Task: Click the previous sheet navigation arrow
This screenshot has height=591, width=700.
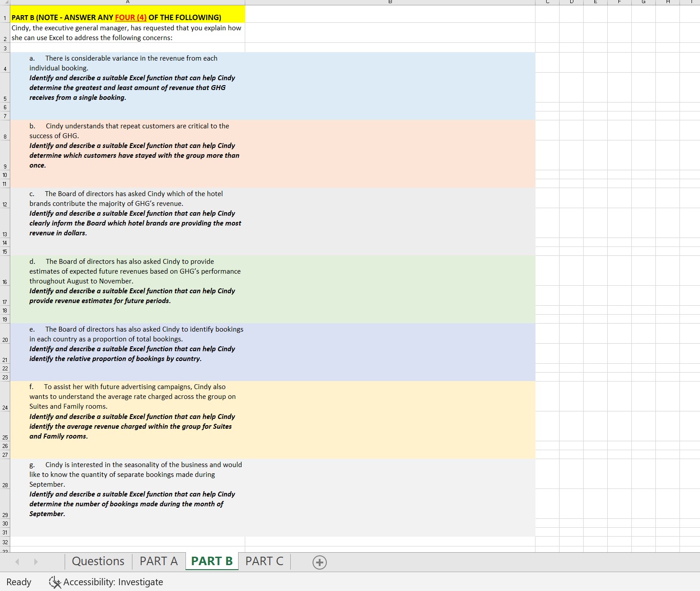Action: click(x=17, y=562)
